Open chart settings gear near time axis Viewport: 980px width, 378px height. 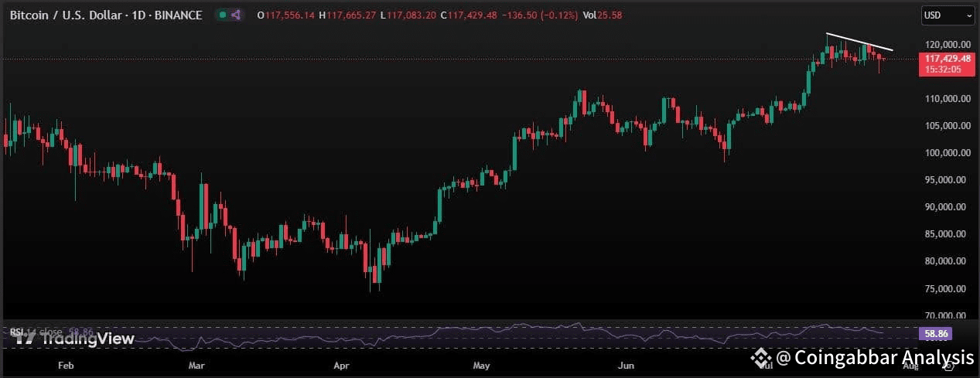tap(948, 365)
